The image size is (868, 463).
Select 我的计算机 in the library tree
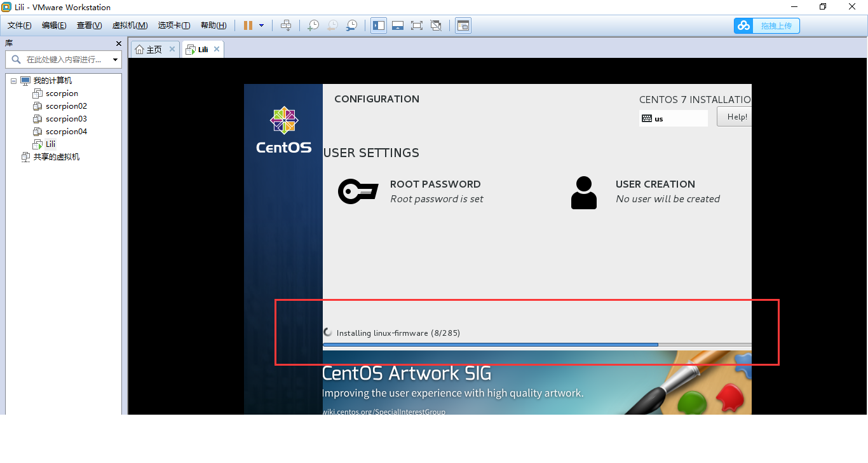(x=53, y=81)
